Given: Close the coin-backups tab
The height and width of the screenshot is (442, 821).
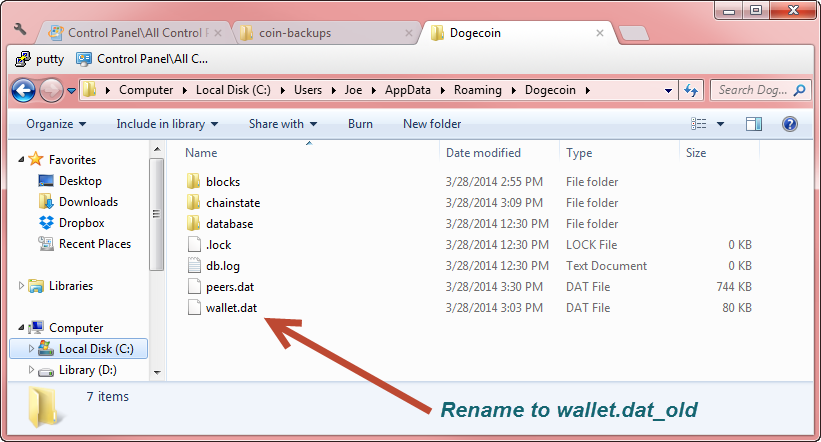Looking at the screenshot, I should [x=409, y=33].
